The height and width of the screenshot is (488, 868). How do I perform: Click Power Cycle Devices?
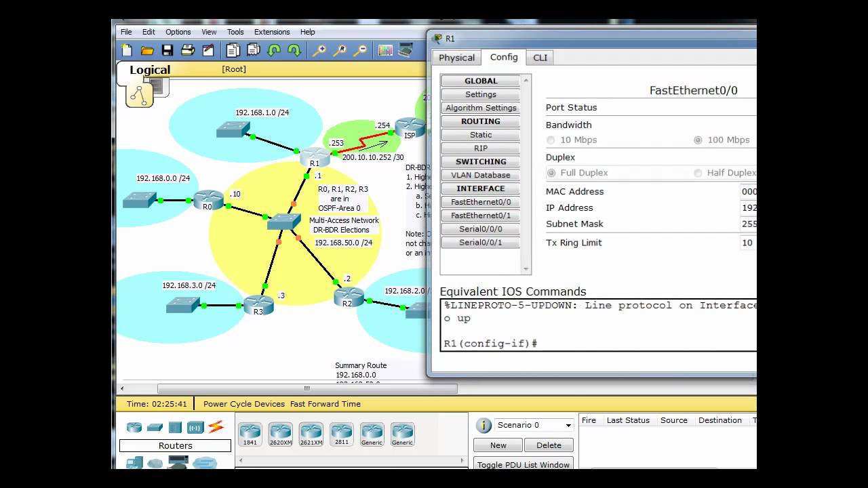244,404
